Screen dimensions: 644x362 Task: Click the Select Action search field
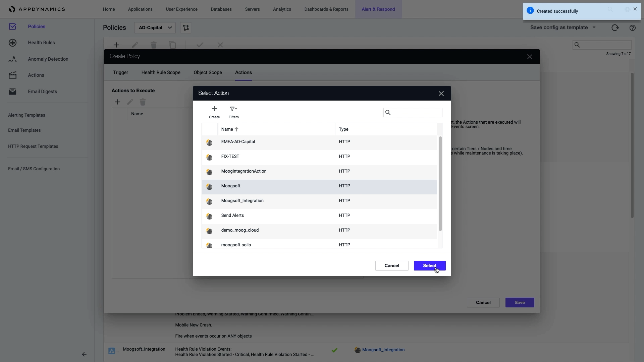click(413, 113)
